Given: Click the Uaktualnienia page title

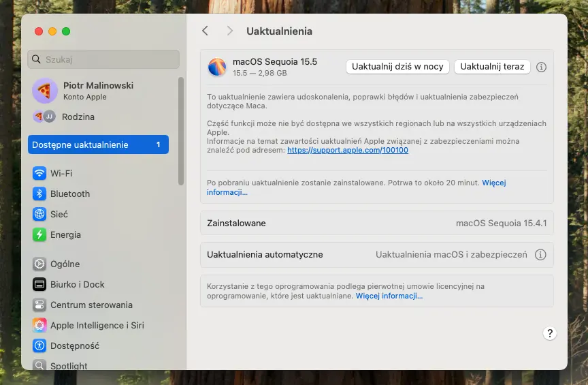Looking at the screenshot, I should 280,31.
